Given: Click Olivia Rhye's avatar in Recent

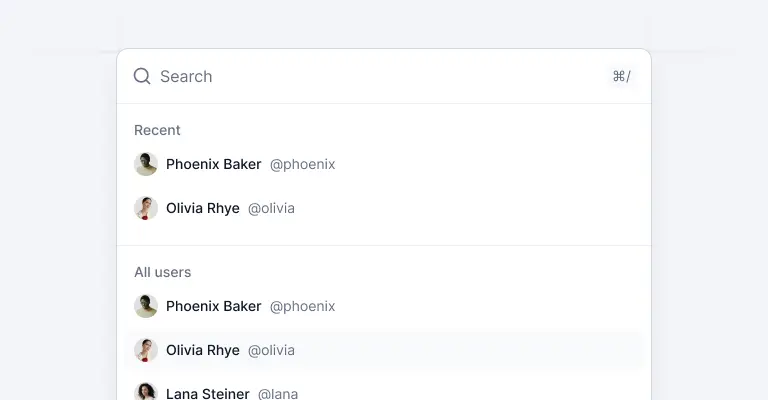Looking at the screenshot, I should [146, 208].
